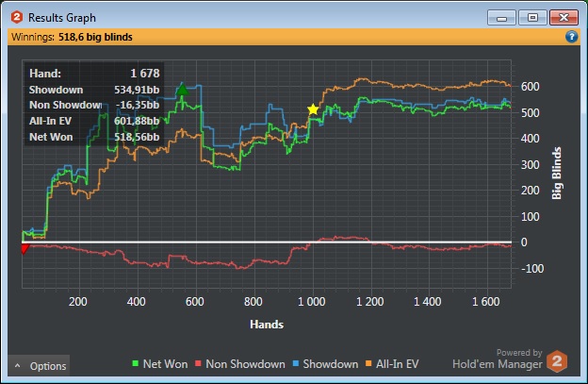Click the Non Showdown -16,35bb tooltip value
Screen dimensions: 588x384
coord(138,105)
